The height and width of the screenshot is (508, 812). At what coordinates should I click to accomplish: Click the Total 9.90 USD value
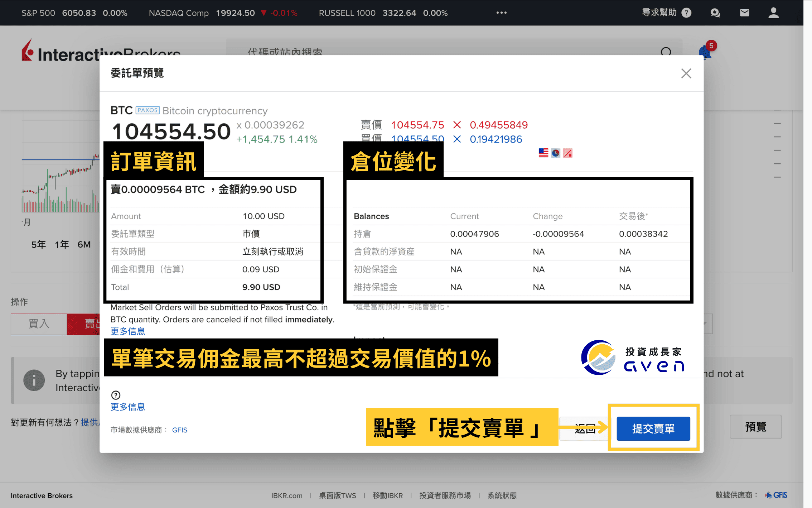tap(261, 287)
